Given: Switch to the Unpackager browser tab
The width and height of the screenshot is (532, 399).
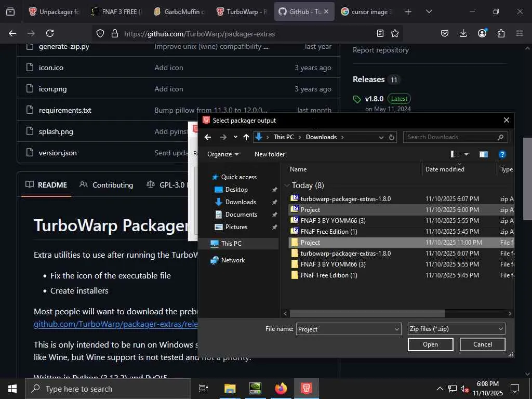Looking at the screenshot, I should pyautogui.click(x=54, y=11).
